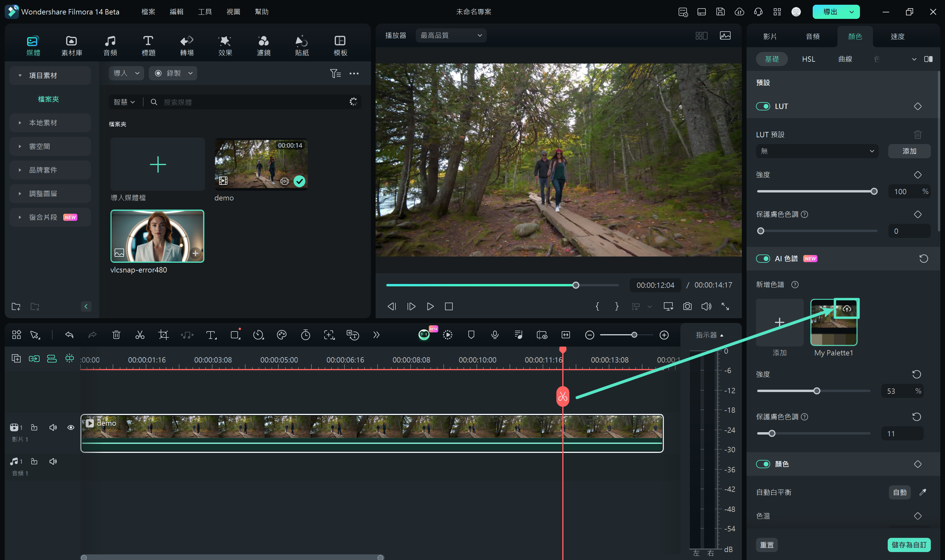Open the 智慧 search mode dropdown
The height and width of the screenshot is (560, 945).
pyautogui.click(x=124, y=102)
